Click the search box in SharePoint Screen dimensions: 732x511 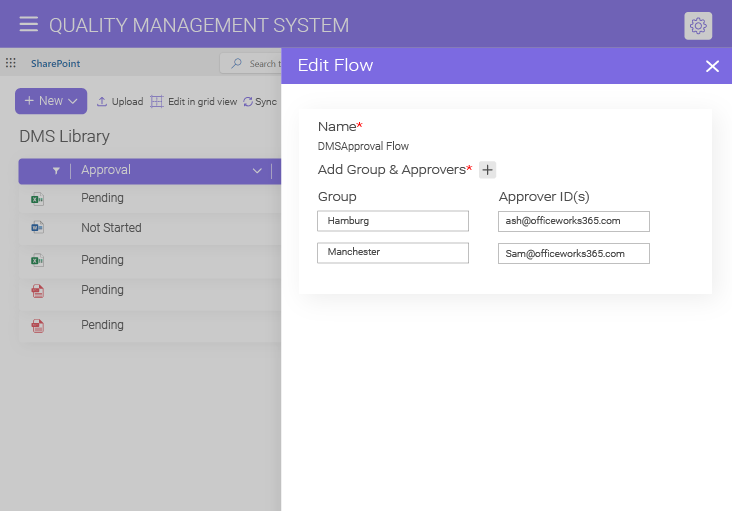tap(251, 63)
